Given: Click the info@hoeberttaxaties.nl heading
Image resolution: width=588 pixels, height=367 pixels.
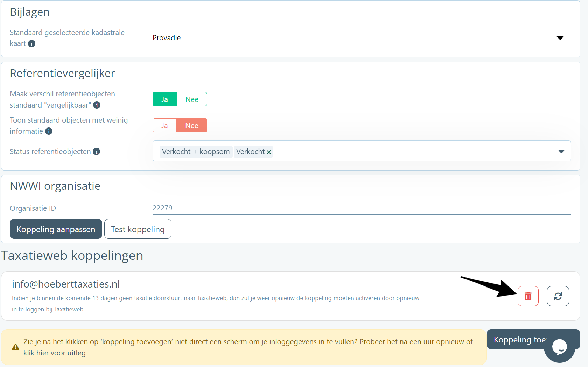Looking at the screenshot, I should point(66,284).
